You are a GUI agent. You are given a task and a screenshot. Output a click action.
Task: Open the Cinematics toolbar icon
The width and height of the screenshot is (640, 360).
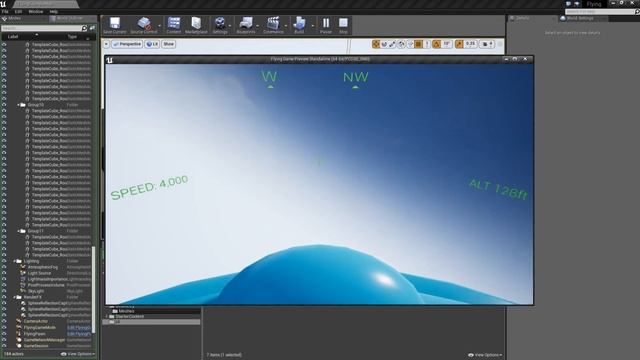click(x=273, y=25)
